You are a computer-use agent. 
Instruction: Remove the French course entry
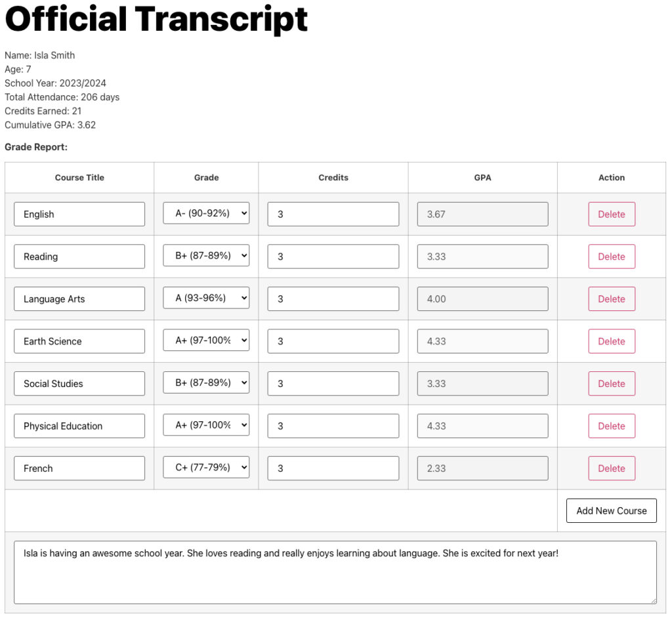click(x=611, y=468)
